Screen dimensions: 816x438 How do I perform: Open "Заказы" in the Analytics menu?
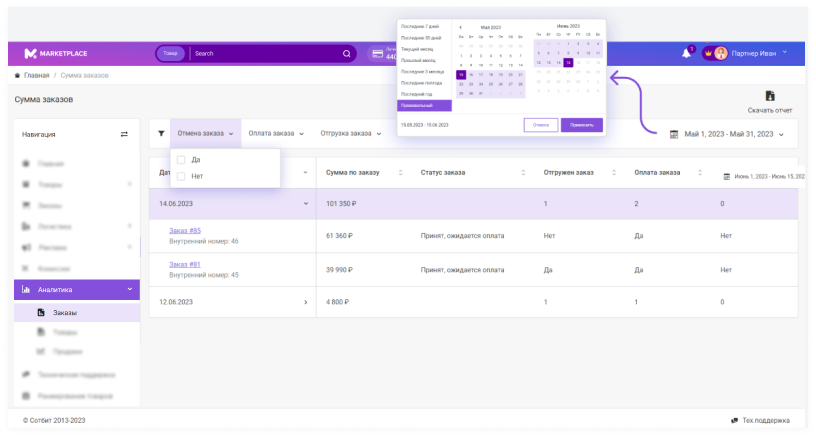[x=65, y=312]
